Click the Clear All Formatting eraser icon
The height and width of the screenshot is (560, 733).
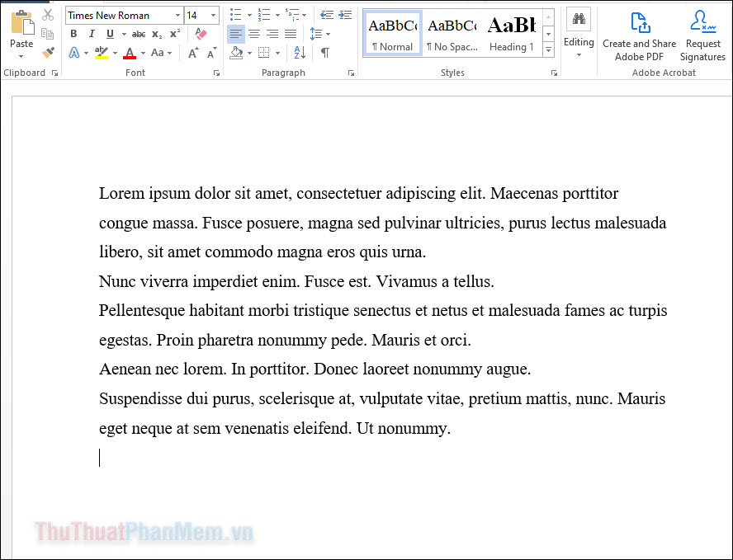point(201,34)
